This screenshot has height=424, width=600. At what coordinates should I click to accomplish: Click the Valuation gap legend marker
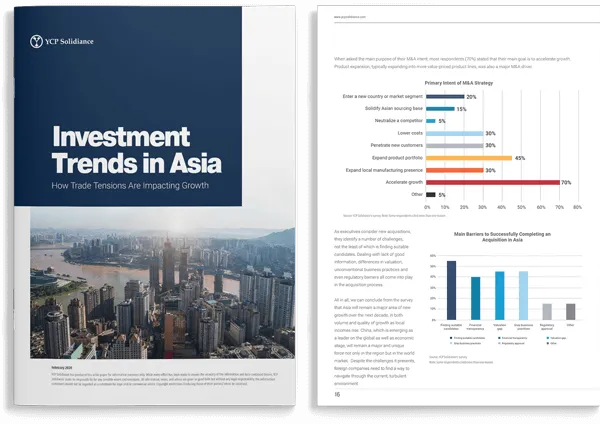[x=548, y=338]
